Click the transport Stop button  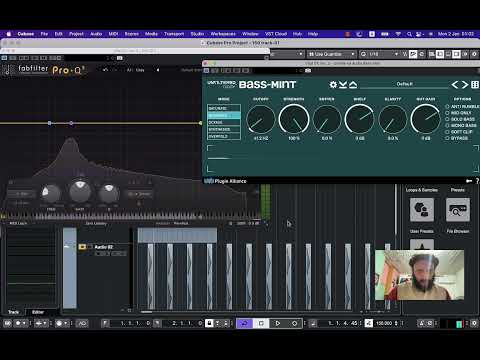click(261, 323)
